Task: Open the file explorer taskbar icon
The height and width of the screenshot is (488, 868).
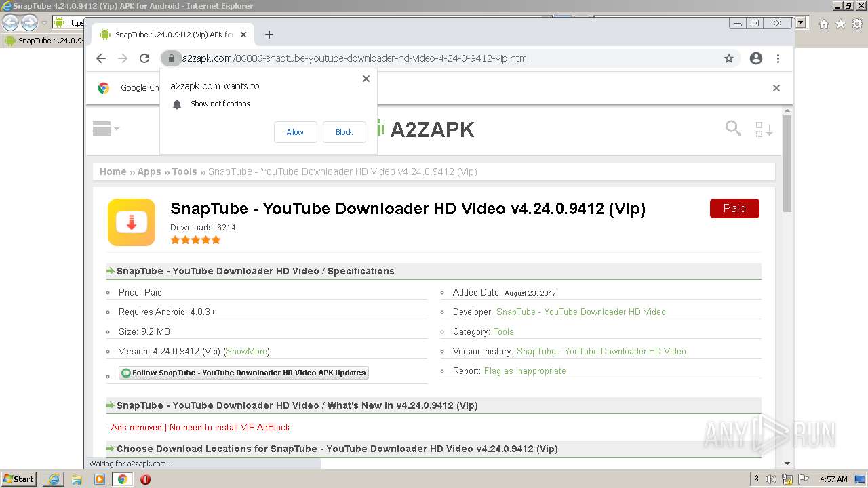Action: click(x=77, y=479)
